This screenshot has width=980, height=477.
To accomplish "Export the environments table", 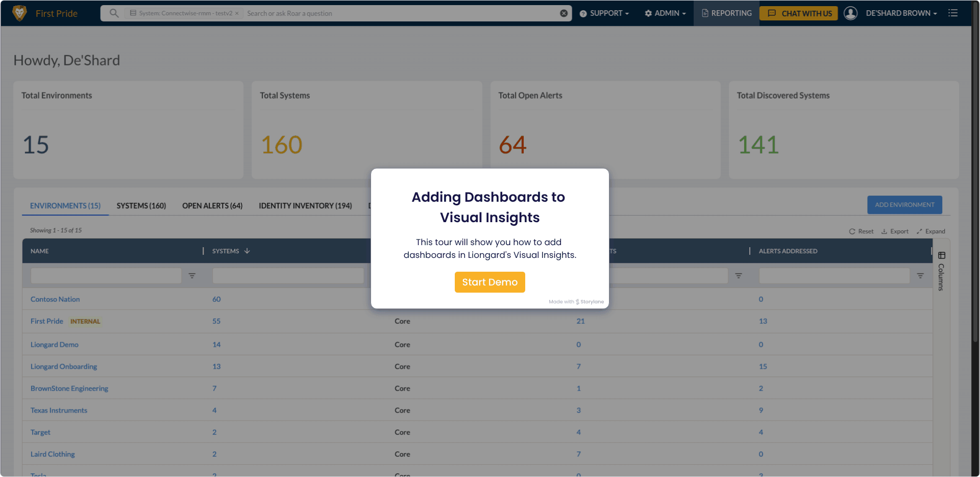I will click(895, 231).
